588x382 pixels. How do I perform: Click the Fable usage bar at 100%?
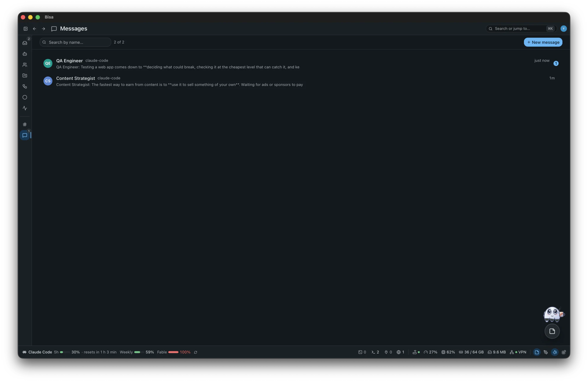coord(174,352)
